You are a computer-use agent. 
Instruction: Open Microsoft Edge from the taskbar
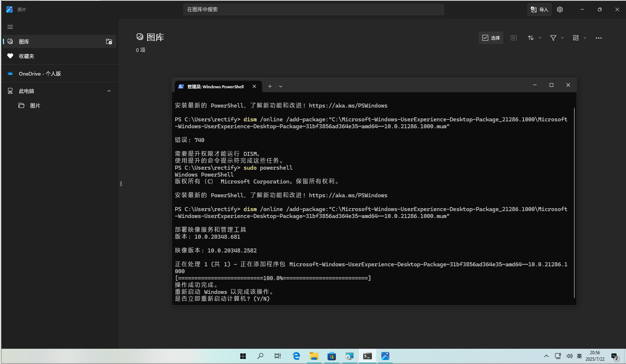pyautogui.click(x=296, y=356)
